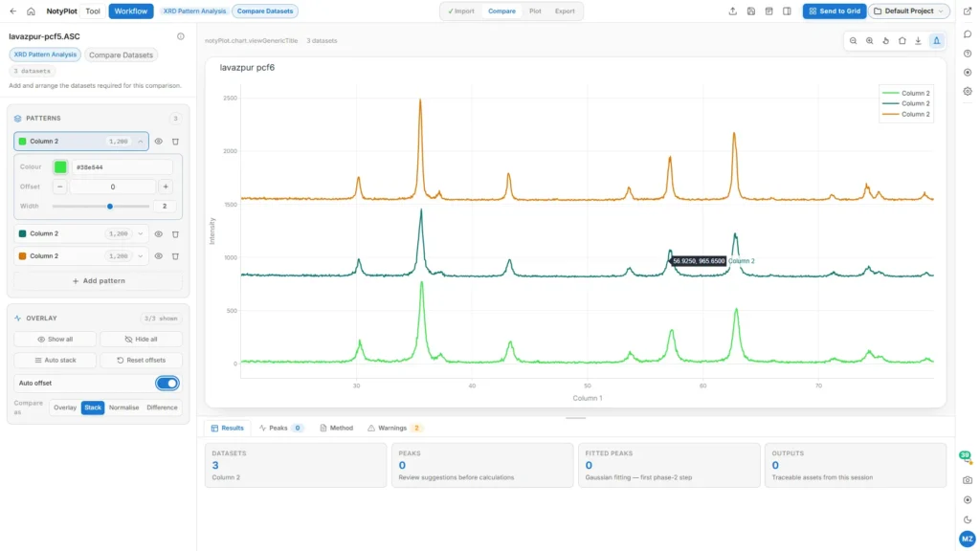Increase Offset with the plus button
This screenshot has height=551, width=980.
[x=166, y=187]
